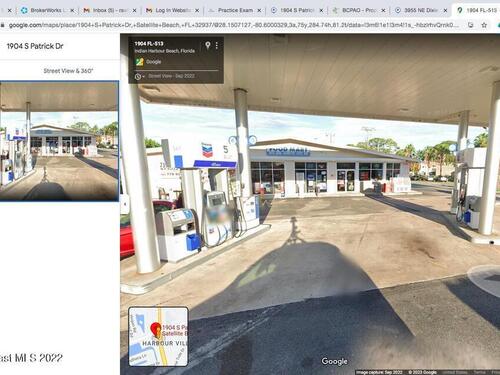
Task: Click the Google logo on Street View image
Action: 334,361
